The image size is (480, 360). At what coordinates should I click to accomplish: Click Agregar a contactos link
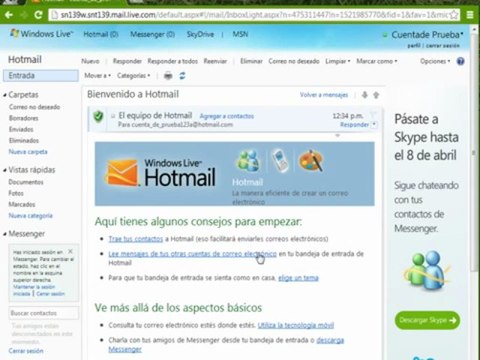(227, 116)
